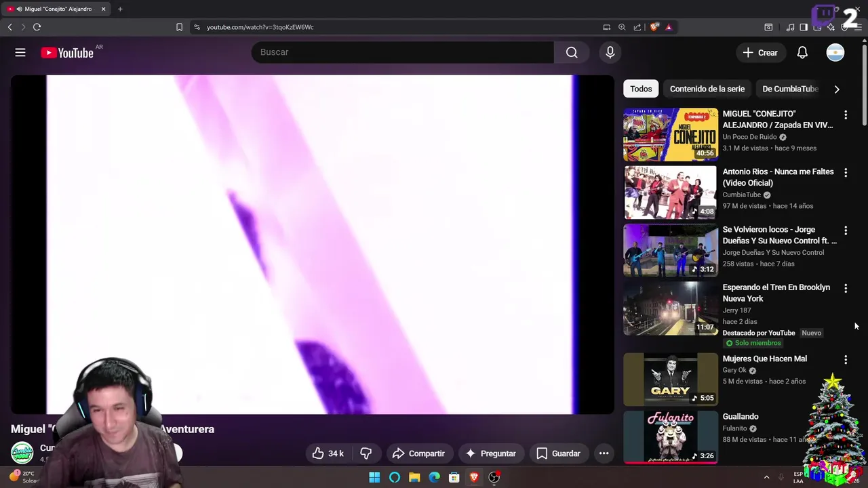Viewport: 868px width, 488px height.
Task: Go back with the browser back arrow
Action: (9, 27)
